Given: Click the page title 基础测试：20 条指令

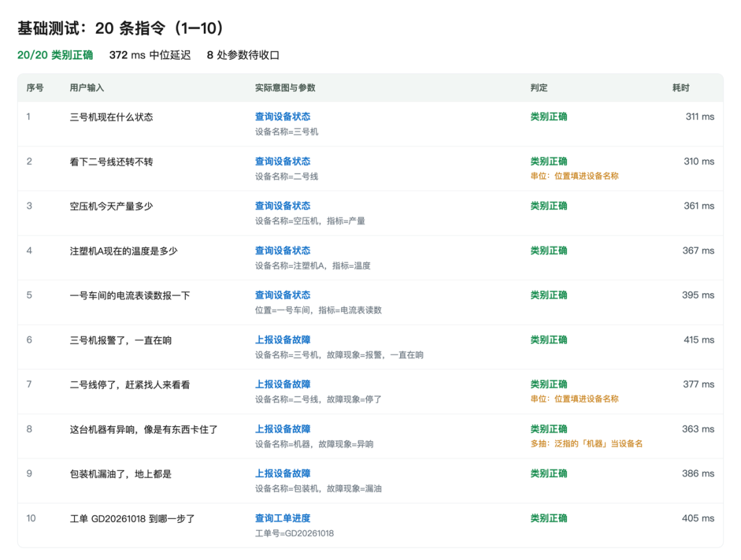Looking at the screenshot, I should point(121,28).
